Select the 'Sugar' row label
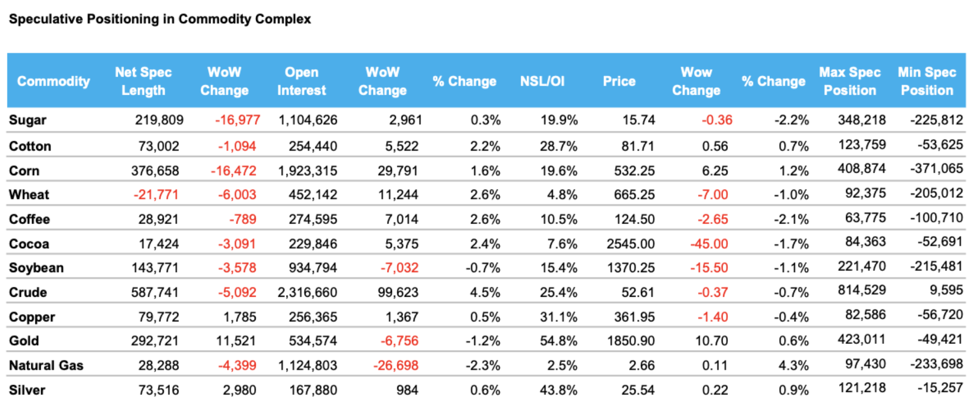The height and width of the screenshot is (403, 980). click(x=28, y=120)
